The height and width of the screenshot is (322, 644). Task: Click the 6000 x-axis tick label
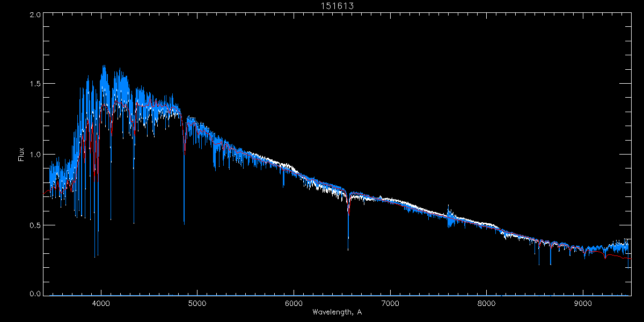294,303
